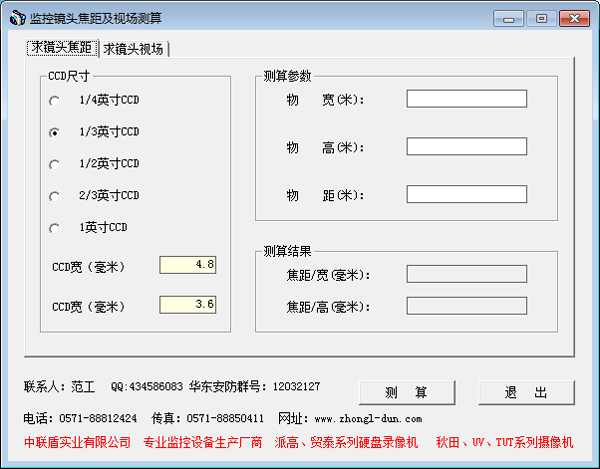Maximize the window

[x=541, y=18]
